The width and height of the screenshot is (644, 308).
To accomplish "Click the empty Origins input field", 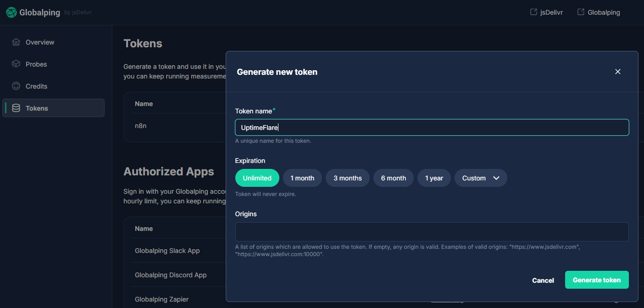I will click(x=432, y=232).
